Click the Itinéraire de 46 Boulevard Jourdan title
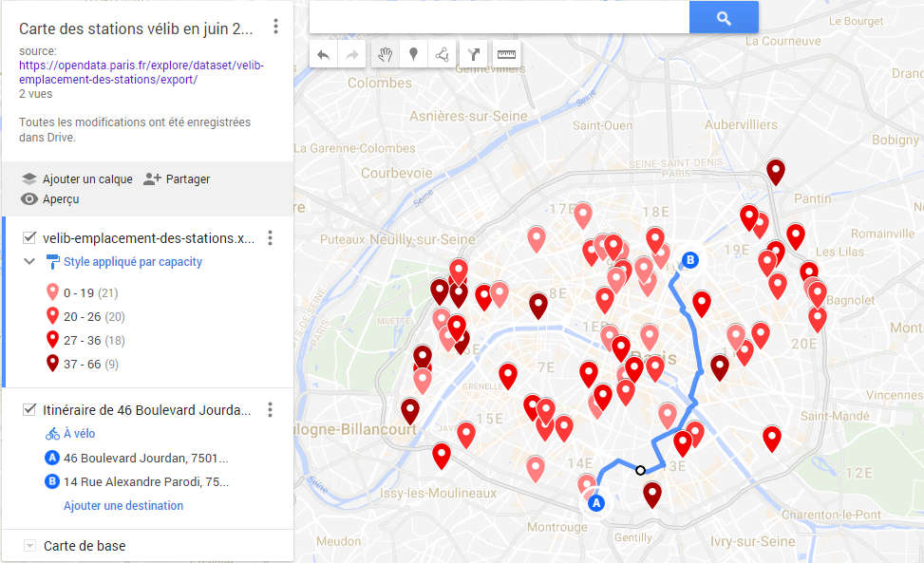924x563 pixels. coord(147,410)
